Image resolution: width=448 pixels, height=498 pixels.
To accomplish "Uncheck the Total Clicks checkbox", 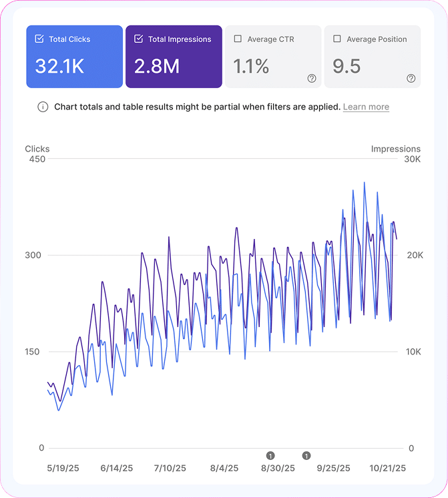I will point(39,39).
